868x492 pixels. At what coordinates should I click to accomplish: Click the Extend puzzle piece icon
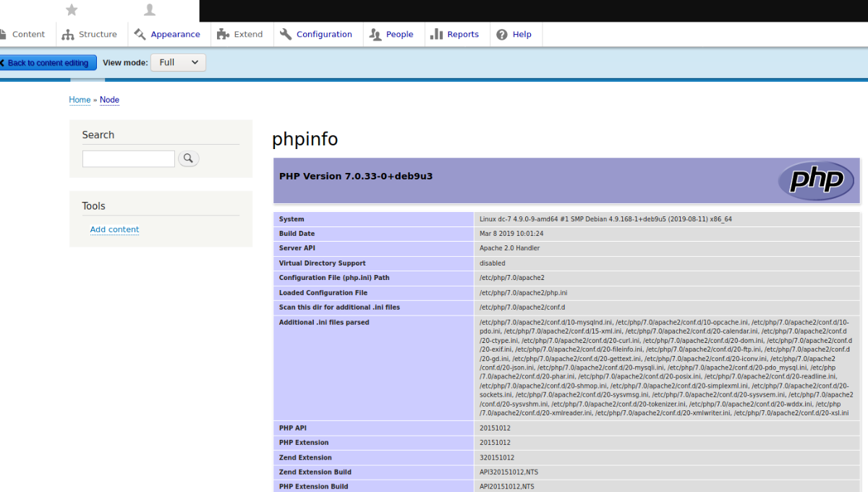tap(222, 34)
